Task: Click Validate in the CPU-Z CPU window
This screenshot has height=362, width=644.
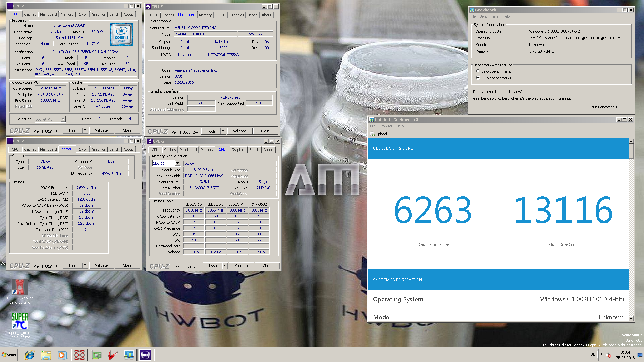Action: [x=101, y=130]
